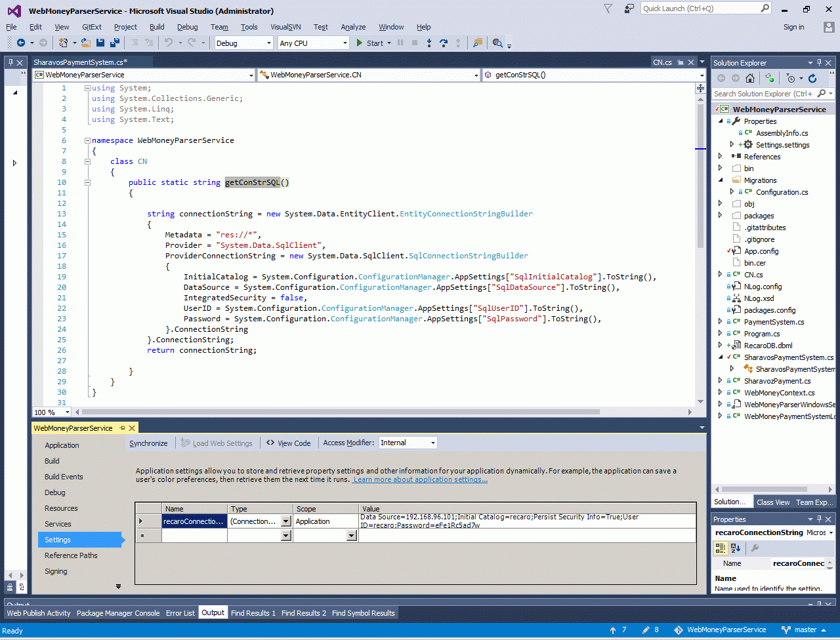The height and width of the screenshot is (640, 840).
Task: Click the Home icon in Solution Explorer
Action: click(x=750, y=78)
